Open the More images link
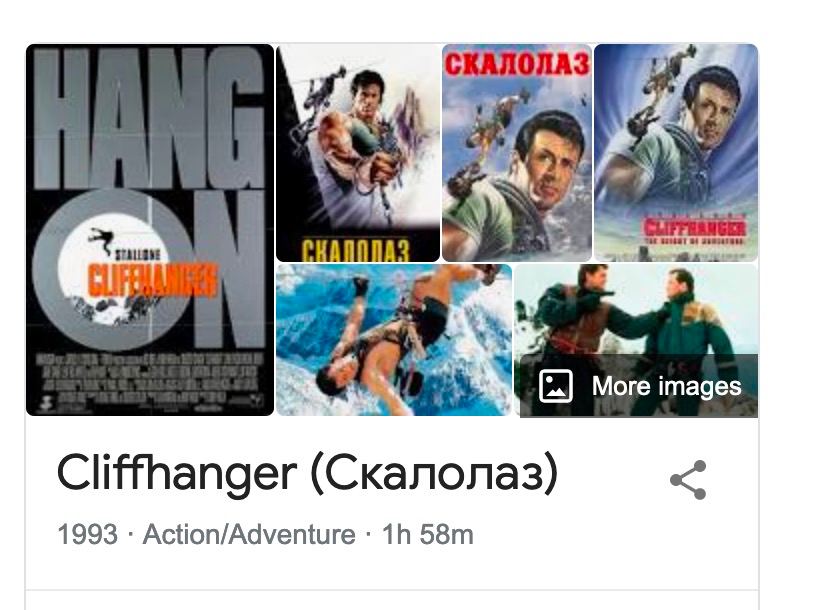This screenshot has width=822, height=610. click(639, 386)
